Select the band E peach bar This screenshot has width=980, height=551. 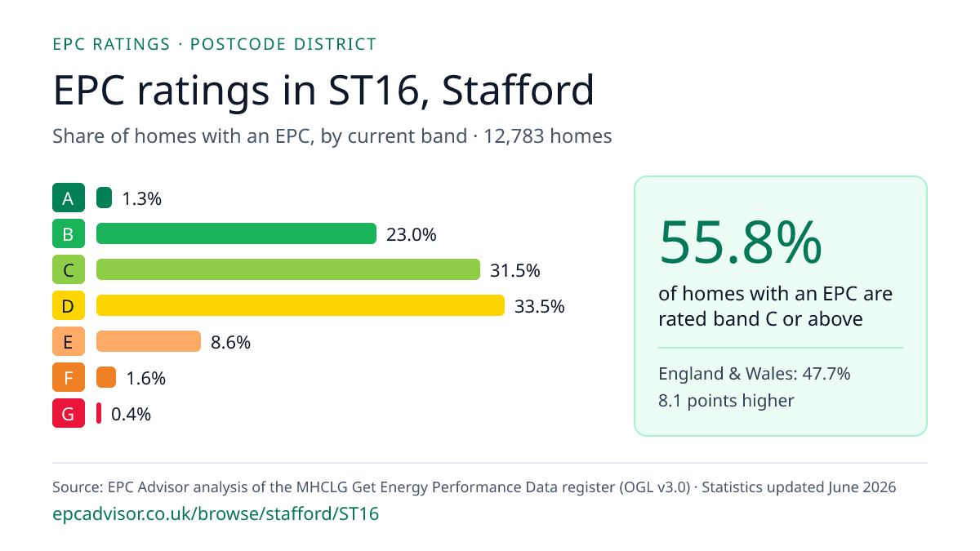(x=149, y=342)
